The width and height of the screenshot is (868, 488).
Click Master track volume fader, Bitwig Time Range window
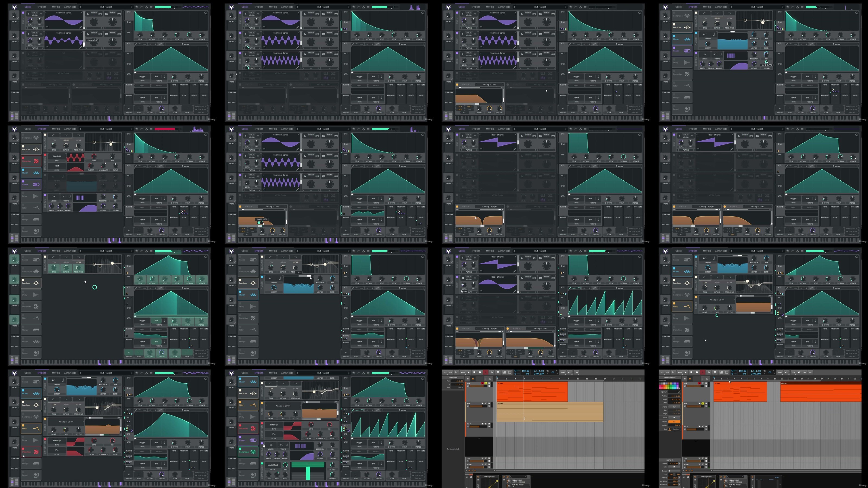point(478,467)
